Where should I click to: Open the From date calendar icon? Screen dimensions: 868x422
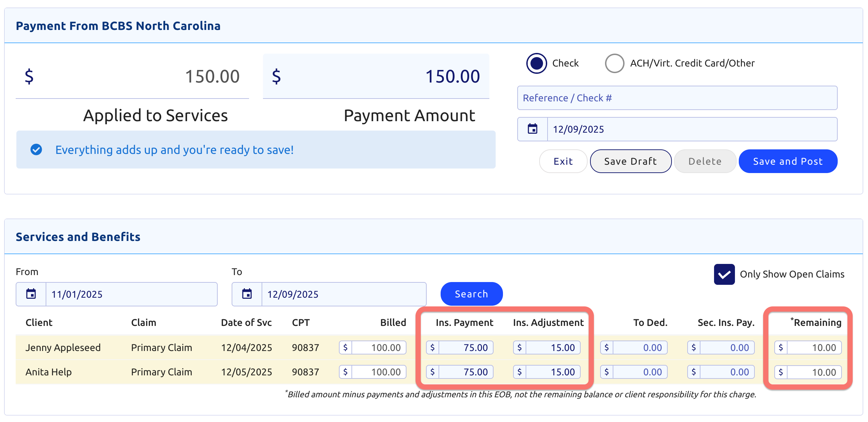coord(31,294)
